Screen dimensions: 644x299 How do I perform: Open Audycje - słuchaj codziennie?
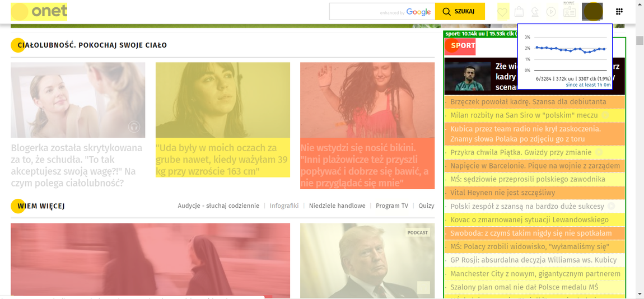[218, 205]
